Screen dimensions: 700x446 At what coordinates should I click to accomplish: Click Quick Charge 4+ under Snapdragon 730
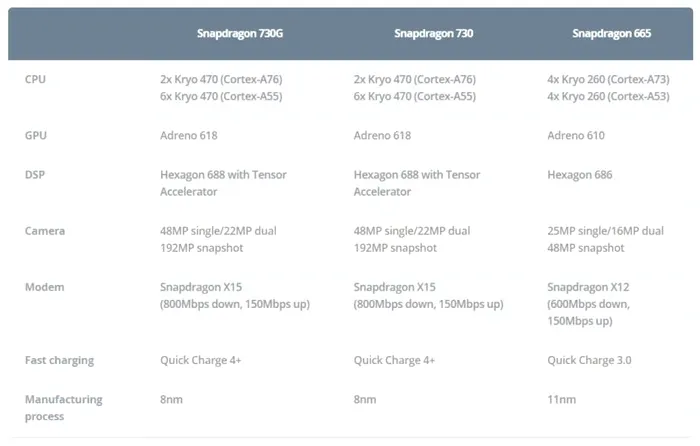point(394,360)
